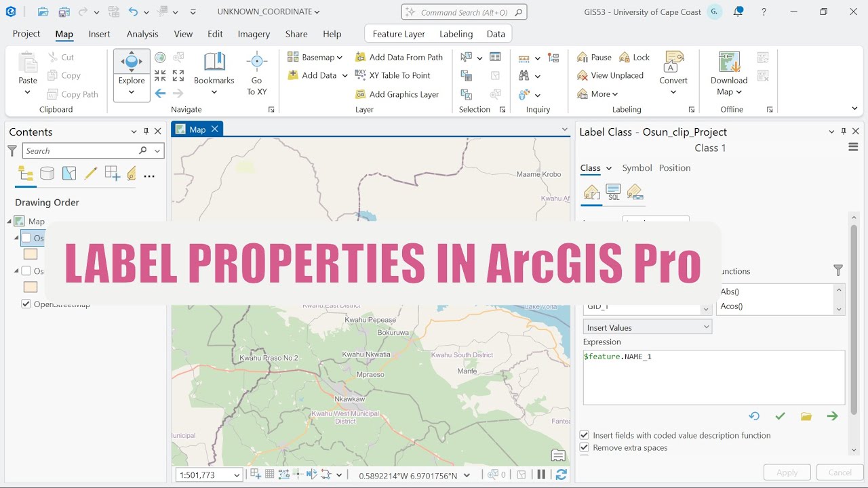Open the Insert ribbon tab
The width and height of the screenshot is (868, 488).
pos(99,34)
